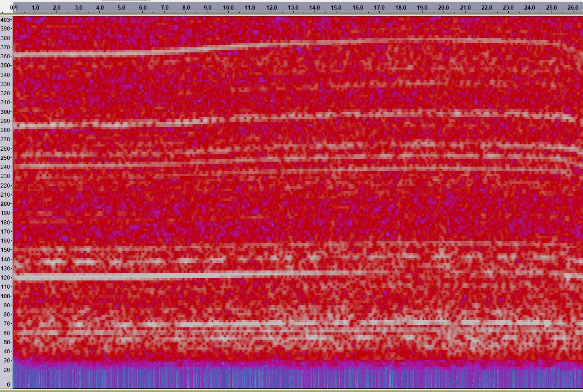Set the playback position at 10.0 seconds on the ruler
Image resolution: width=583 pixels, height=392 pixels.
coord(228,8)
